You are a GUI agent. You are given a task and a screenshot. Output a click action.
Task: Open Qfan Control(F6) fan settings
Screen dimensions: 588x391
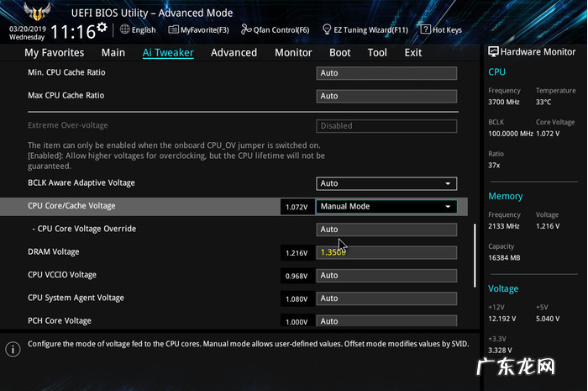pos(275,29)
